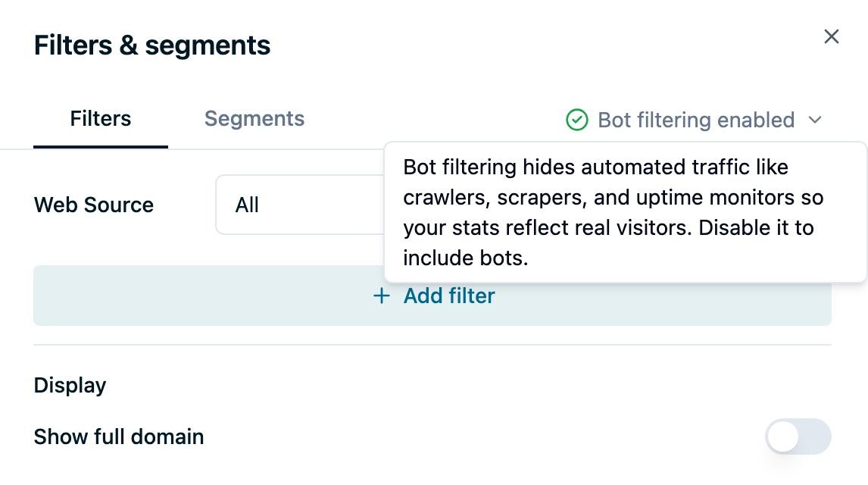
Task: Click the Show full domain label
Action: click(x=118, y=436)
